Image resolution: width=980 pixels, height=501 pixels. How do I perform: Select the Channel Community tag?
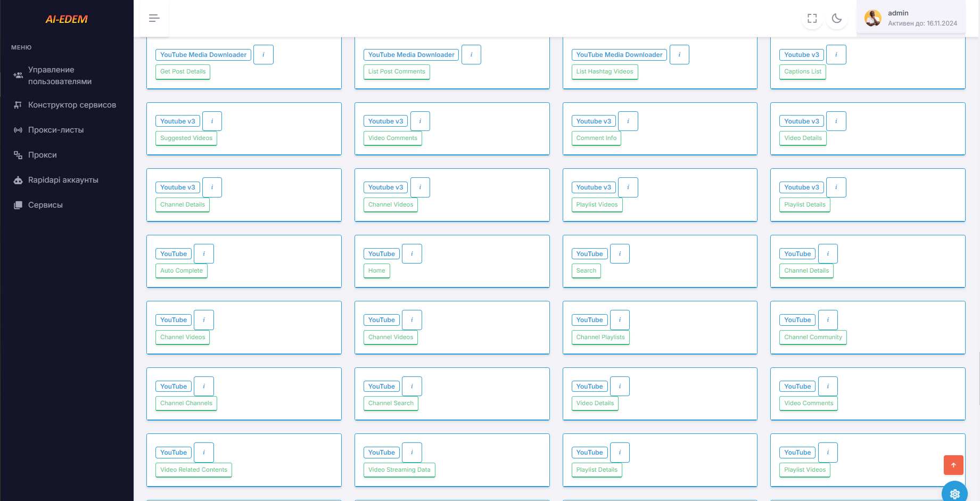(813, 337)
